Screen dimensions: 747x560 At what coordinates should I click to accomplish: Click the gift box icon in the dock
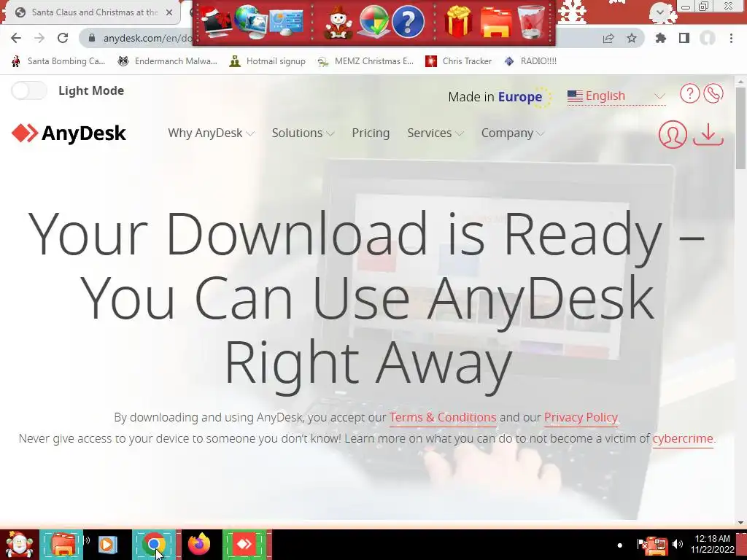coord(458,21)
